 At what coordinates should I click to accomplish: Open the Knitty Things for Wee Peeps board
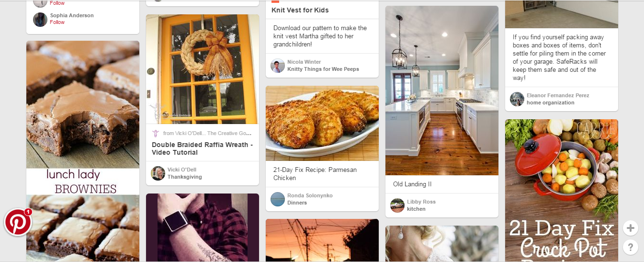pos(323,69)
